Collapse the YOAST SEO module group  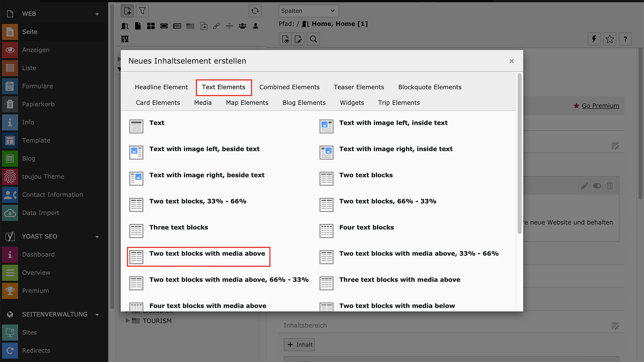tap(97, 237)
